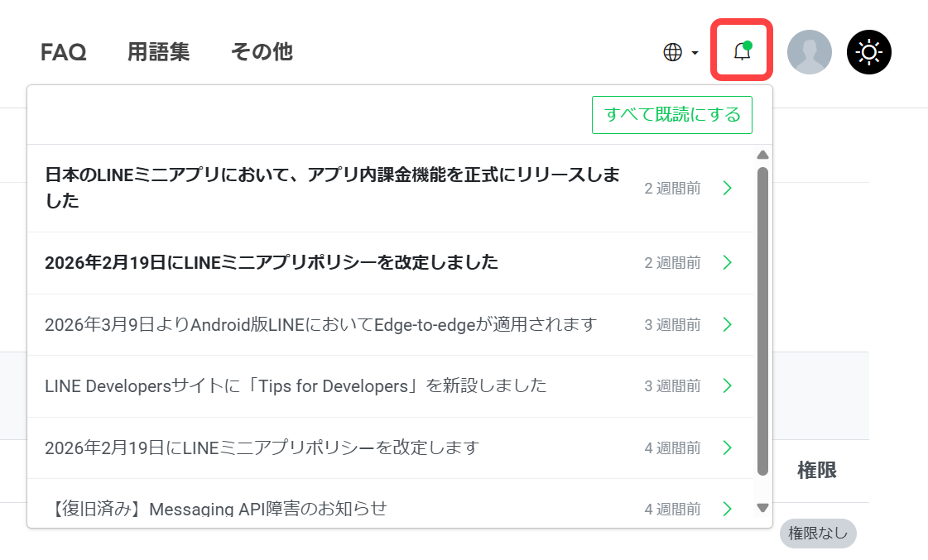Click scrollbar down arrow in notification list
This screenshot has width=928, height=560.
[x=762, y=508]
